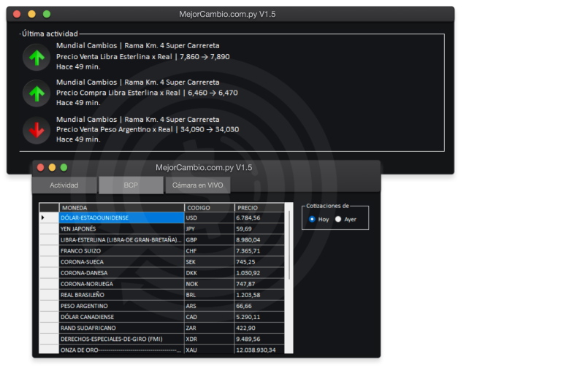Open the BCP tab
The width and height of the screenshot is (588, 373).
[131, 185]
